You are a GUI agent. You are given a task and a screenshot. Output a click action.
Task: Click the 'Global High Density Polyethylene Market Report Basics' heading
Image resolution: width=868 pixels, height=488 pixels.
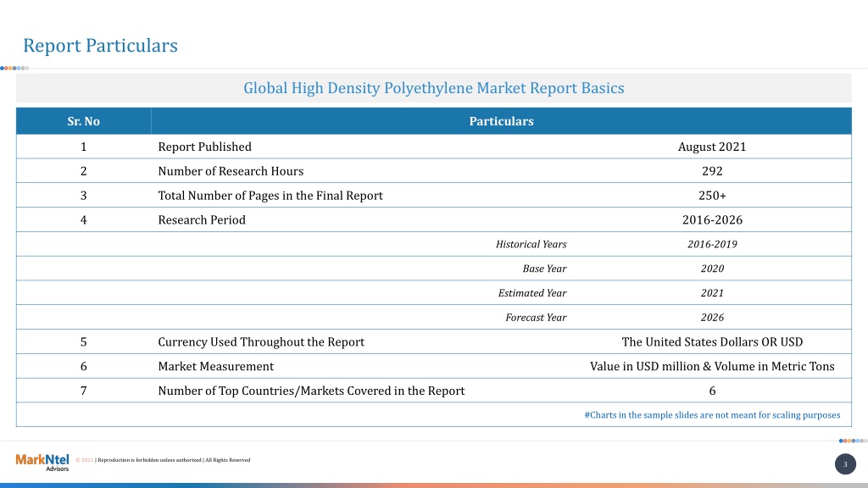pos(433,88)
